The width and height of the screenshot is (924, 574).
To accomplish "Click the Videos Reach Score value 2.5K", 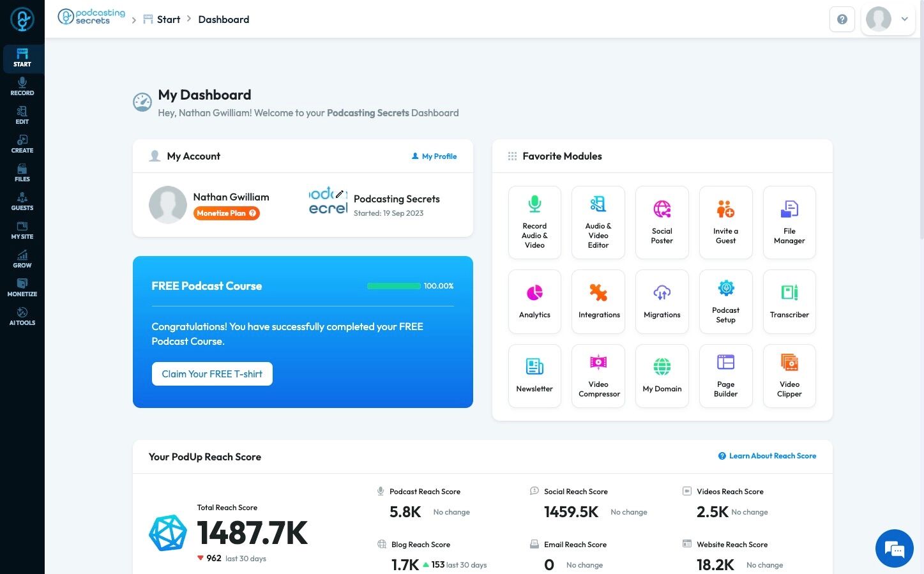I will (713, 512).
